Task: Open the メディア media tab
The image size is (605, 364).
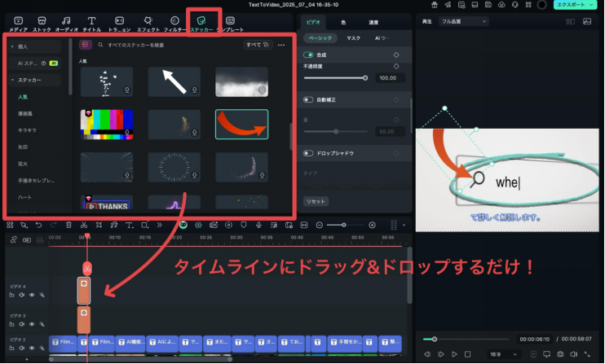Action: coord(18,24)
